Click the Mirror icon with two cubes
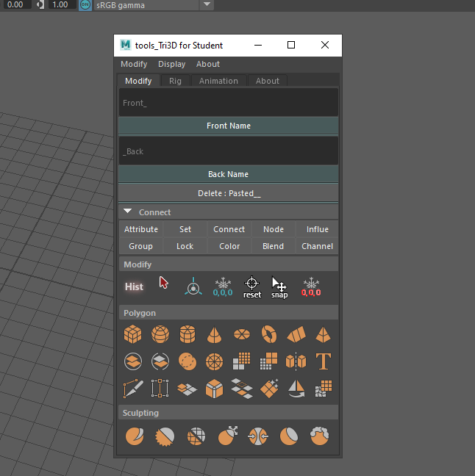The image size is (475, 476). pyautogui.click(x=296, y=361)
